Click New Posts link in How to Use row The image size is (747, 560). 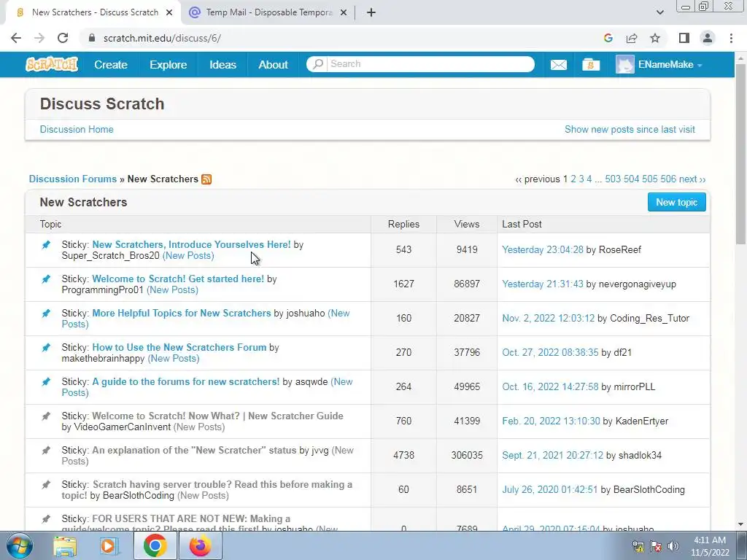pyautogui.click(x=174, y=358)
